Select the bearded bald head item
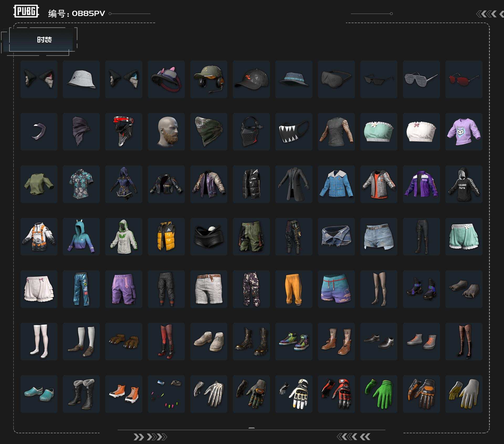Image resolution: width=504 pixels, height=444 pixels. coord(166,131)
